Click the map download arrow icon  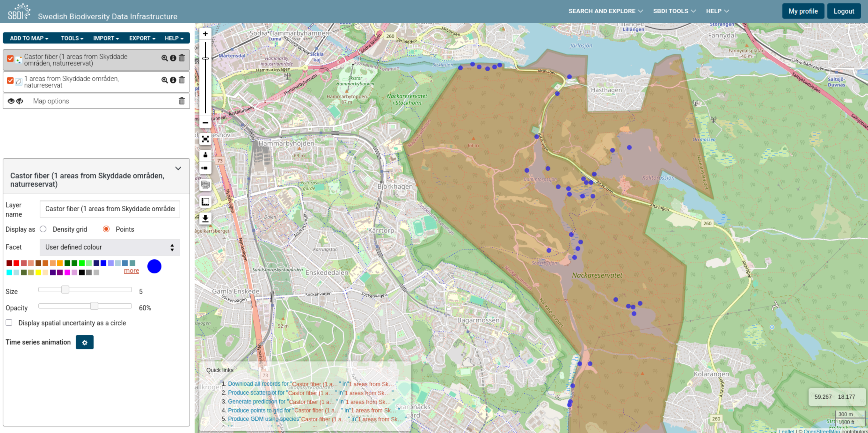click(205, 219)
